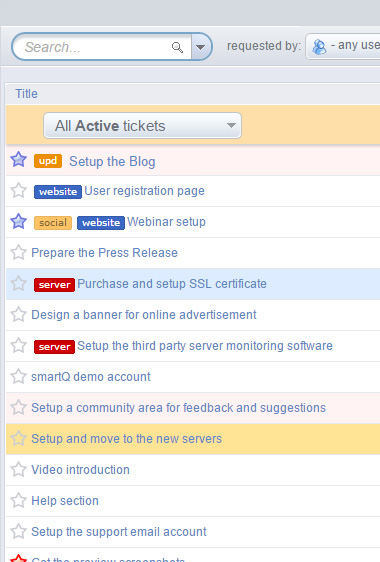
Task: Star the Prepare the Press Release ticket
Action: pyautogui.click(x=18, y=252)
